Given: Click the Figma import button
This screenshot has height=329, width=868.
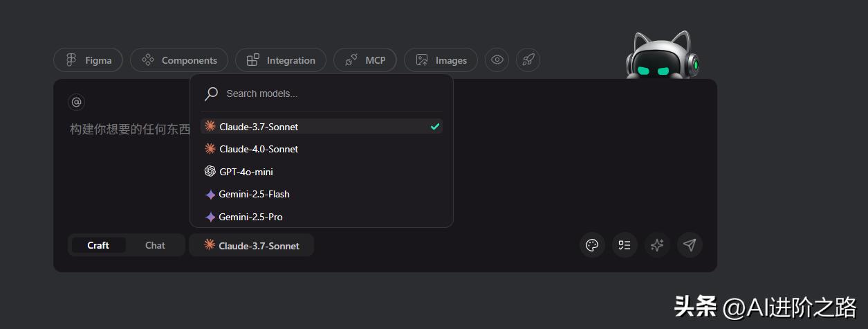Looking at the screenshot, I should click(88, 60).
